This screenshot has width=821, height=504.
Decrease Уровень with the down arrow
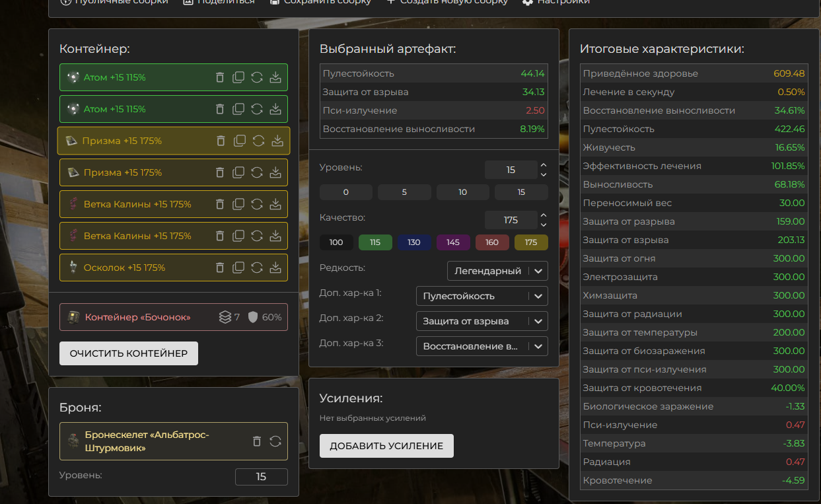[544, 174]
